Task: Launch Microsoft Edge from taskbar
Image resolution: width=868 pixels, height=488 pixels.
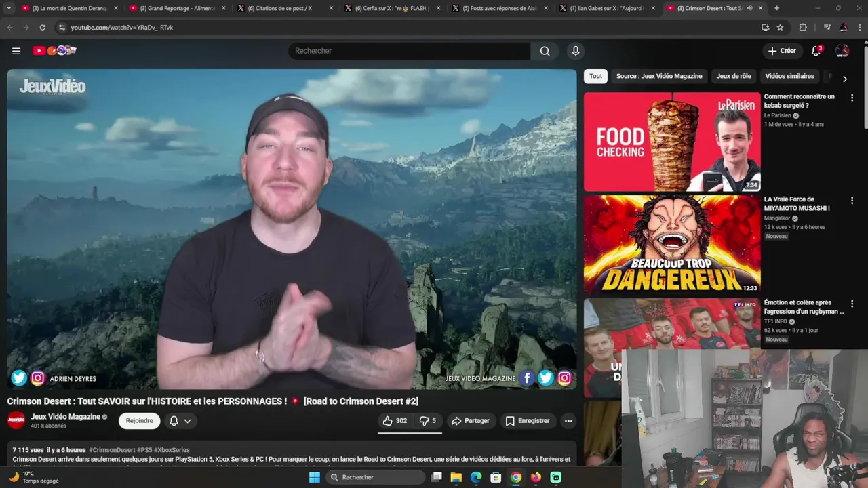Action: click(x=476, y=477)
